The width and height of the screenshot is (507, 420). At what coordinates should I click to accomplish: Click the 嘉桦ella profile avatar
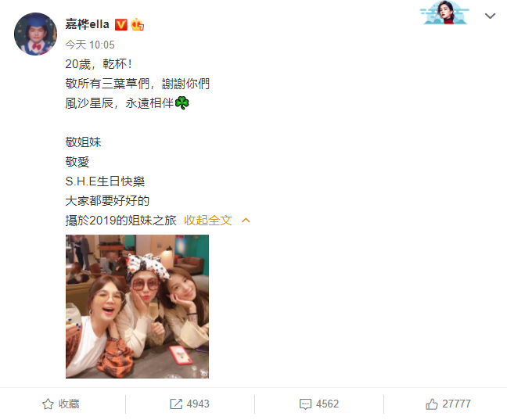(x=35, y=34)
